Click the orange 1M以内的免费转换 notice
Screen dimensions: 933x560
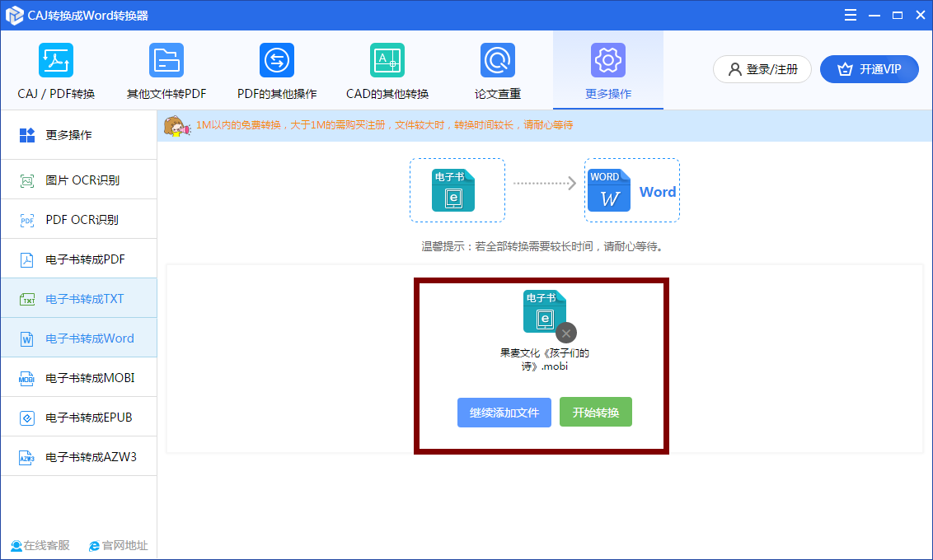(384, 125)
